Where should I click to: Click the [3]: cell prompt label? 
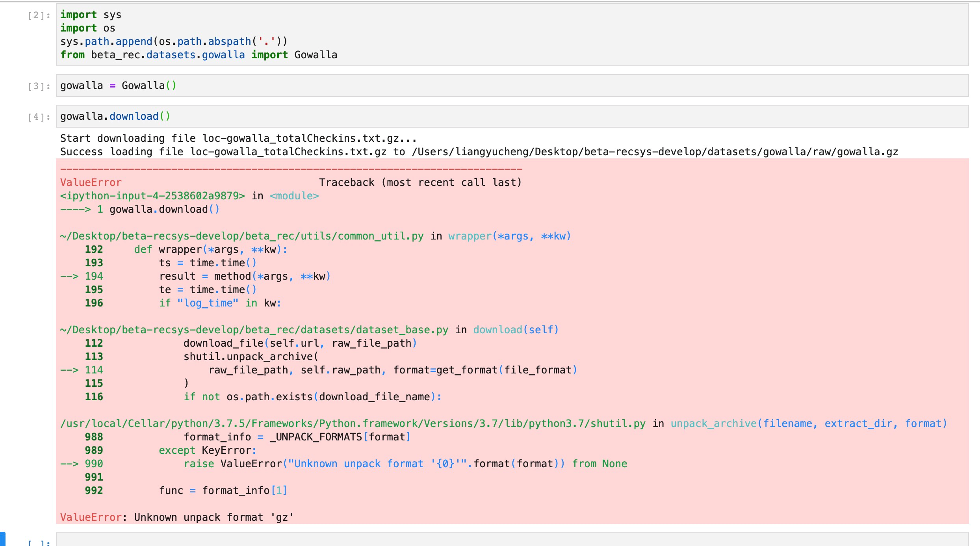[x=39, y=86]
